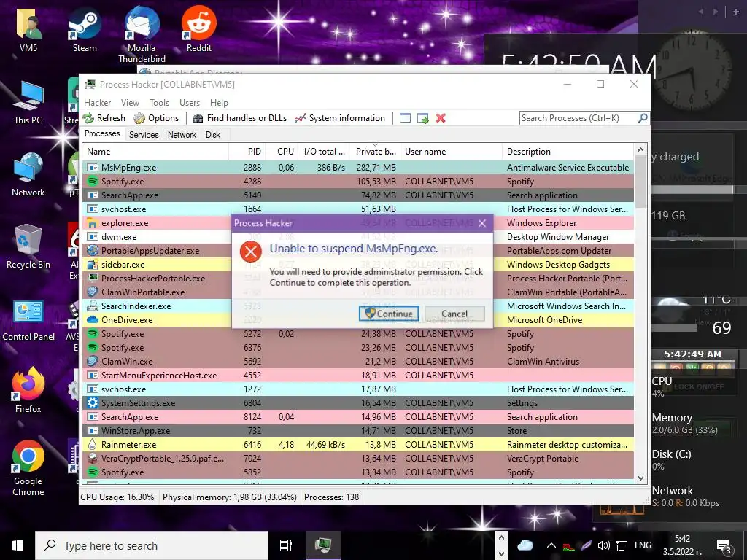Open the Tools menu
Image resolution: width=747 pixels, height=560 pixels.
pos(159,102)
